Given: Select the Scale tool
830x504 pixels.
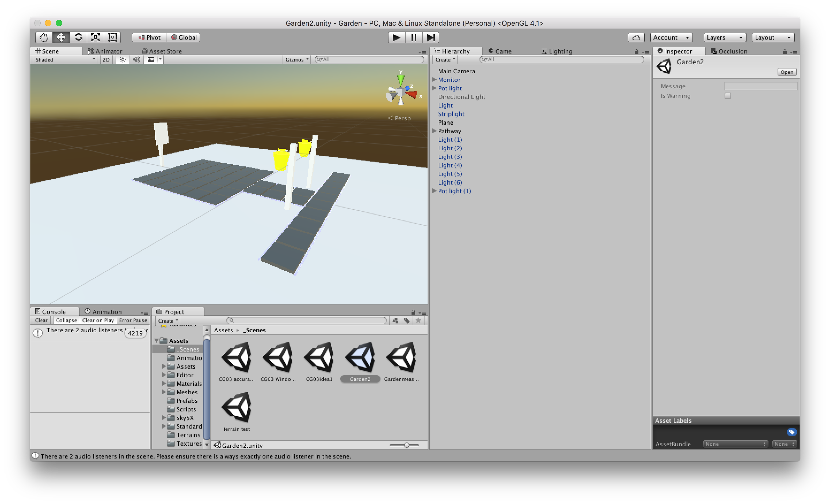Looking at the screenshot, I should (x=96, y=37).
